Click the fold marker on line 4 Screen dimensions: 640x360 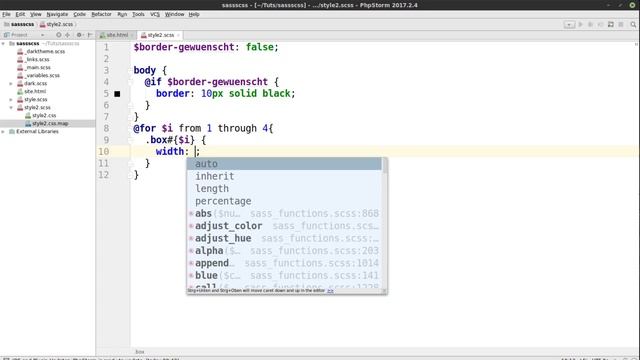pyautogui.click(x=131, y=82)
